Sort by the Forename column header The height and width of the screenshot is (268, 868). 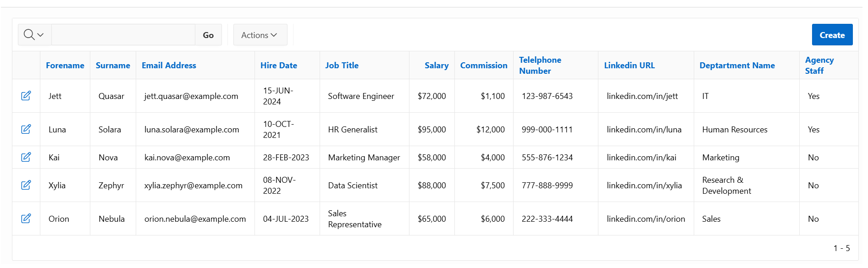coord(65,66)
